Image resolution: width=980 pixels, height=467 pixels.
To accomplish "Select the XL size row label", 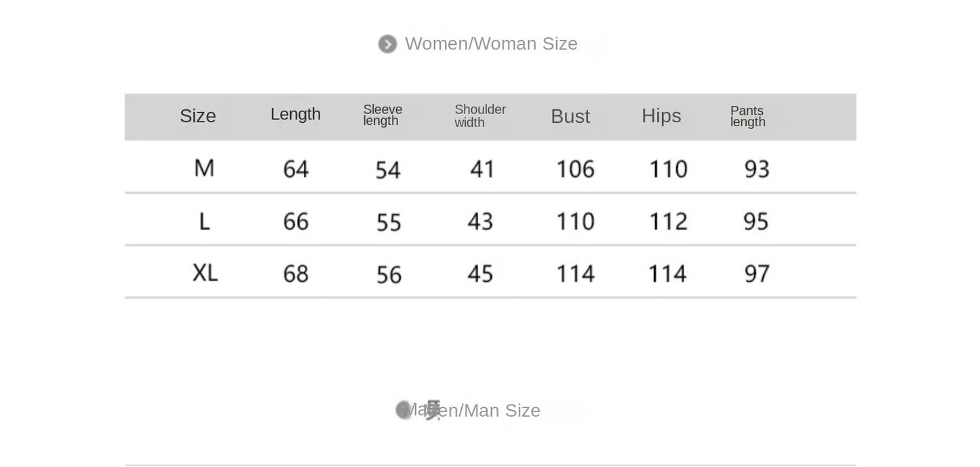I will tap(205, 273).
